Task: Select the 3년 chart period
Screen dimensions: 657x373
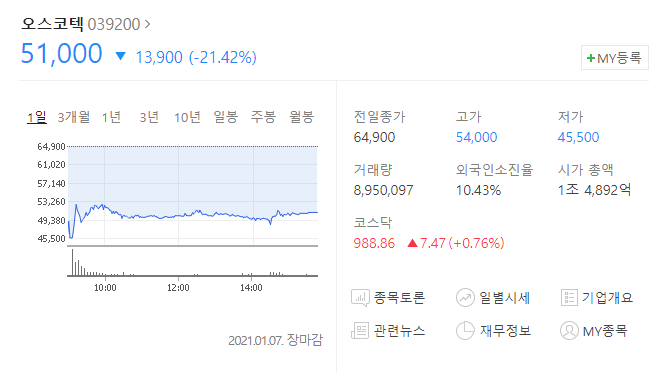Action: tap(149, 117)
